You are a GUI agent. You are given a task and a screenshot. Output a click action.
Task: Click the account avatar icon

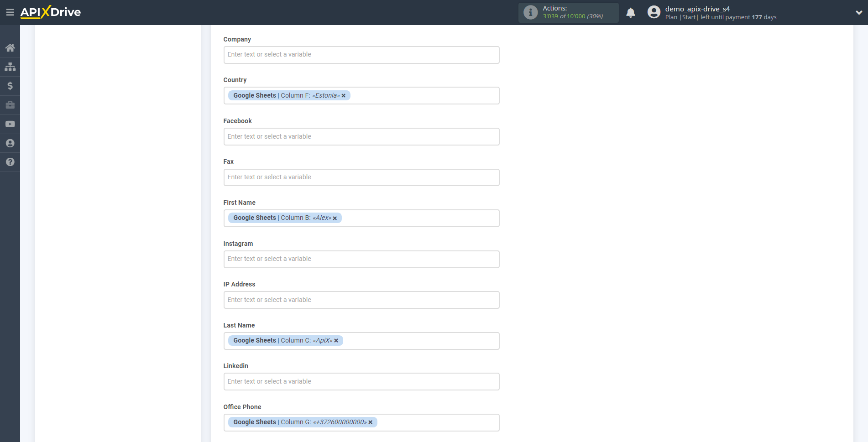point(654,12)
